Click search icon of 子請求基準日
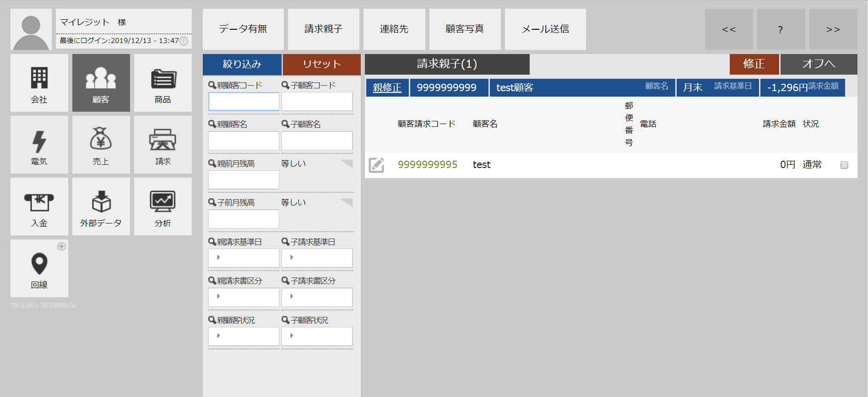The image size is (868, 397). point(285,242)
